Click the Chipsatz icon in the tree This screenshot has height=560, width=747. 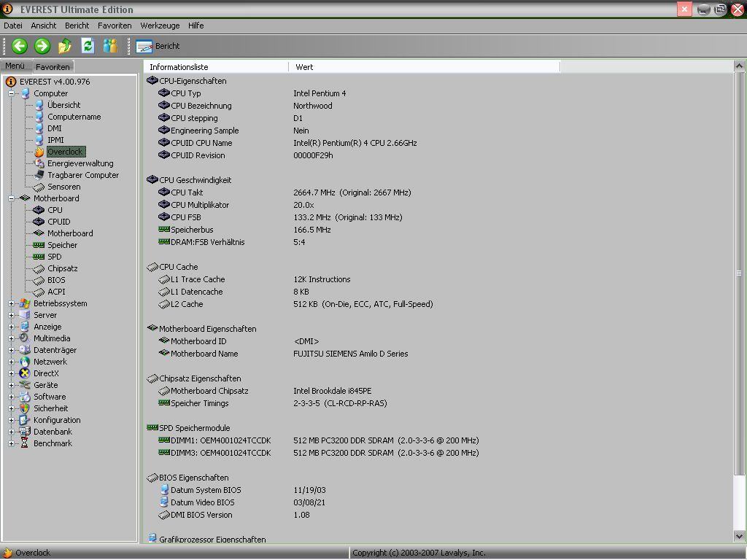39,268
